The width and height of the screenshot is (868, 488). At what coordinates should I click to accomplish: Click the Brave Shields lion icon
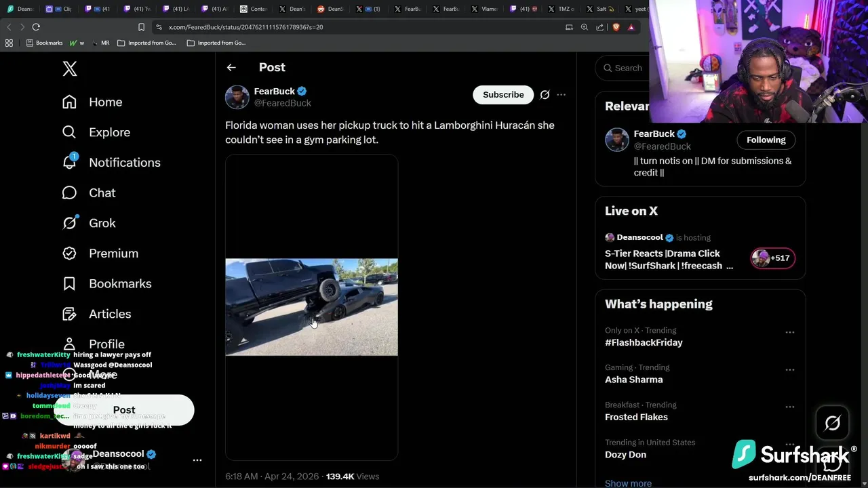[616, 27]
